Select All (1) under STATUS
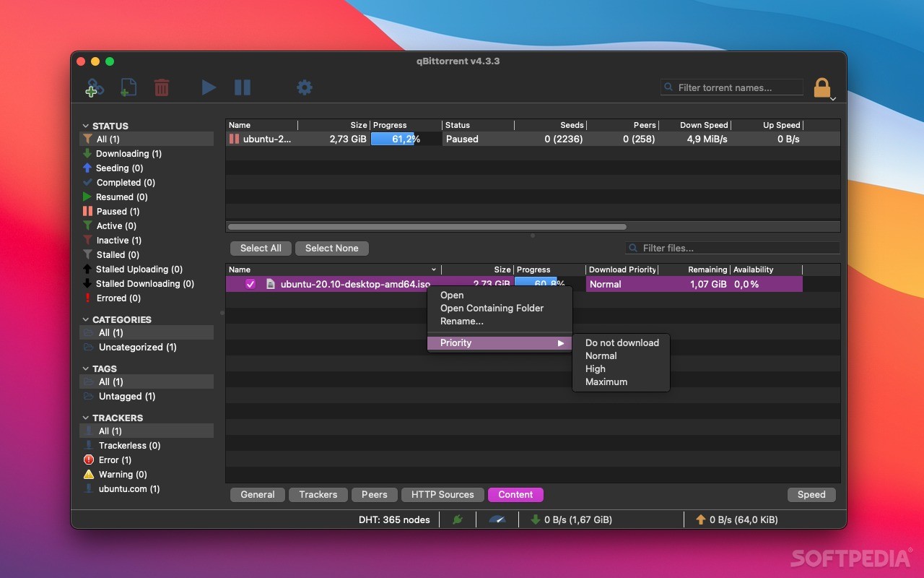 click(x=147, y=139)
